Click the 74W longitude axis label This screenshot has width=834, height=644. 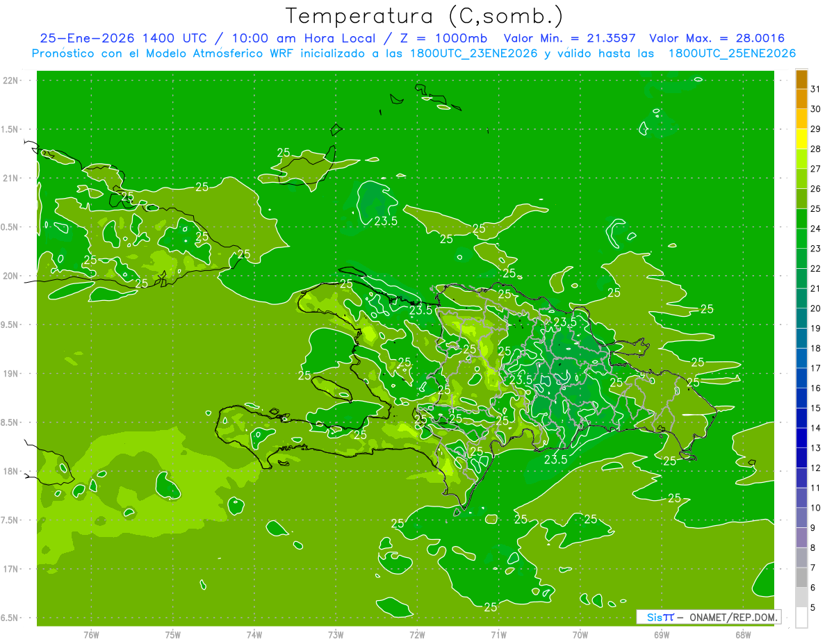(254, 634)
